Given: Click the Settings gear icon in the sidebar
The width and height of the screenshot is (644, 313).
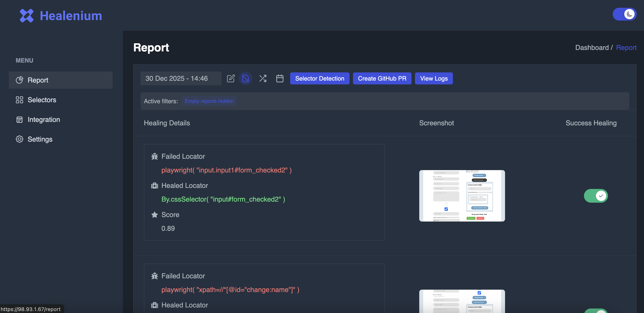Looking at the screenshot, I should click(20, 139).
